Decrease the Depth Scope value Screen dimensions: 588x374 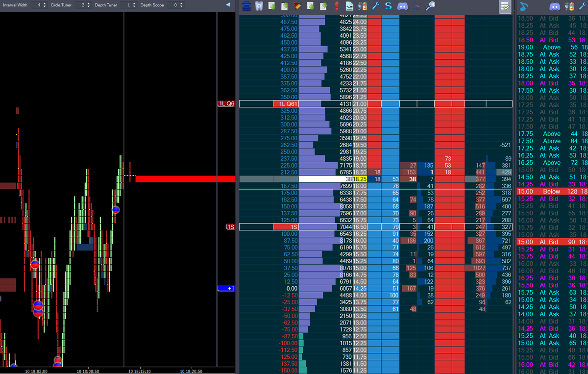[181, 6]
